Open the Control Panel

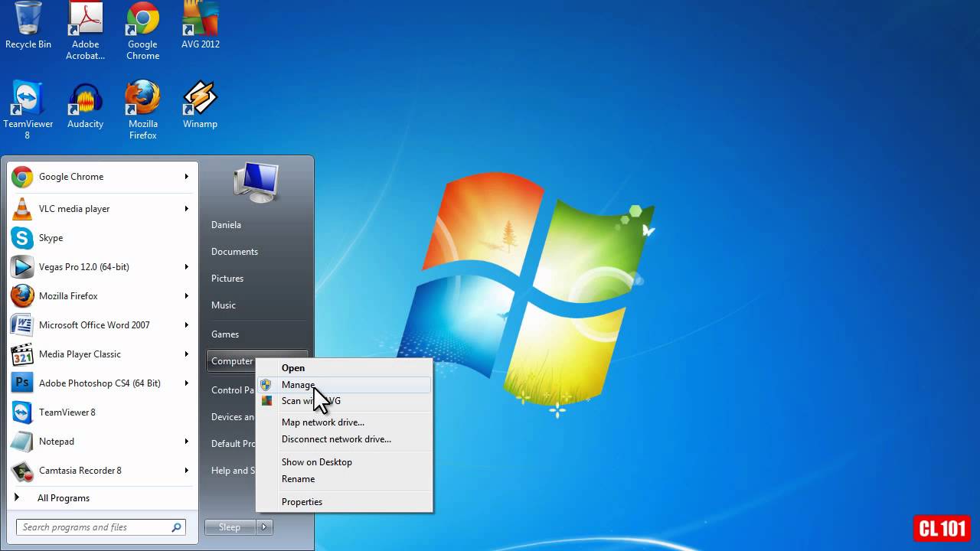pyautogui.click(x=232, y=390)
